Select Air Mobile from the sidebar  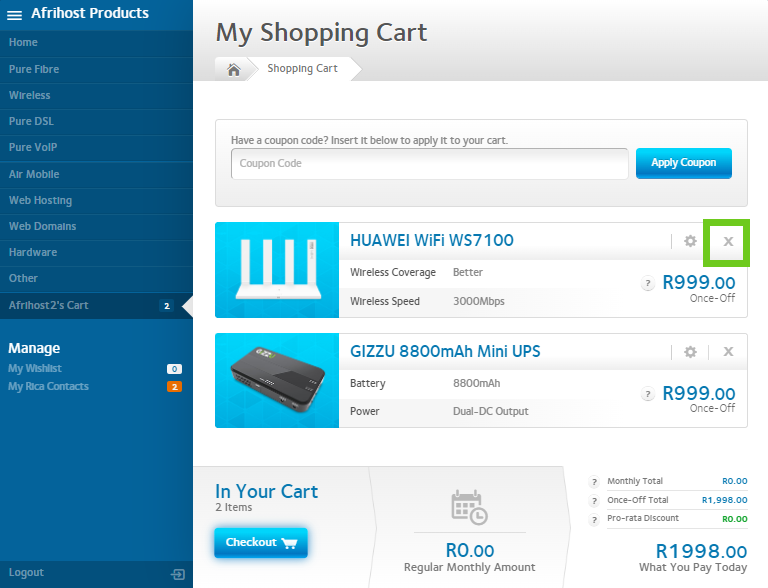(34, 174)
